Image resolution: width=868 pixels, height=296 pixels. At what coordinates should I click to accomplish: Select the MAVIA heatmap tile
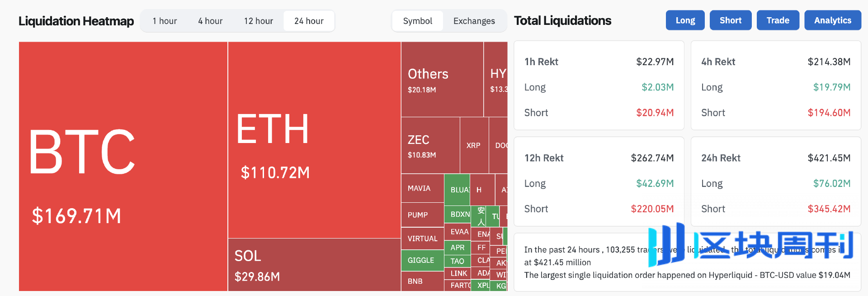(422, 188)
